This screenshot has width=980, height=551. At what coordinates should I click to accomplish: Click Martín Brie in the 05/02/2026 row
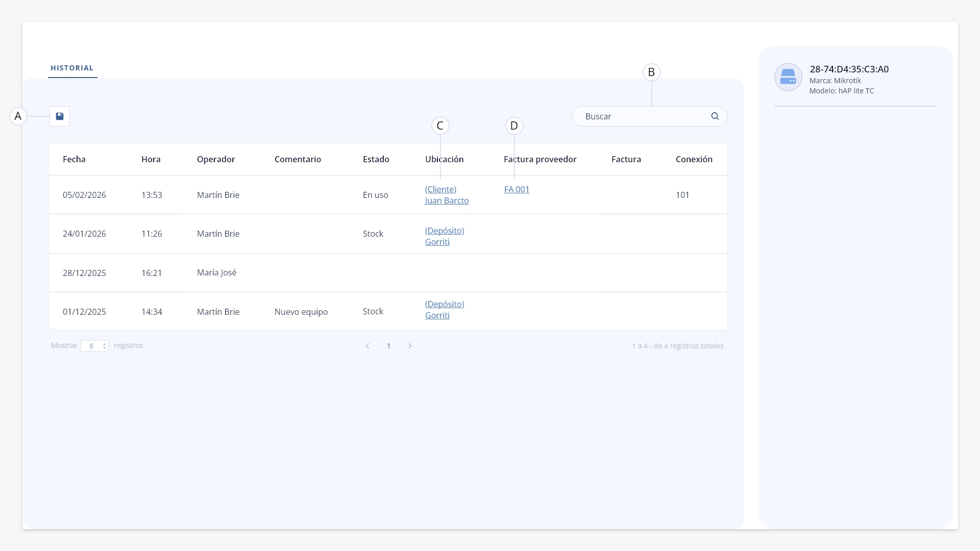218,195
